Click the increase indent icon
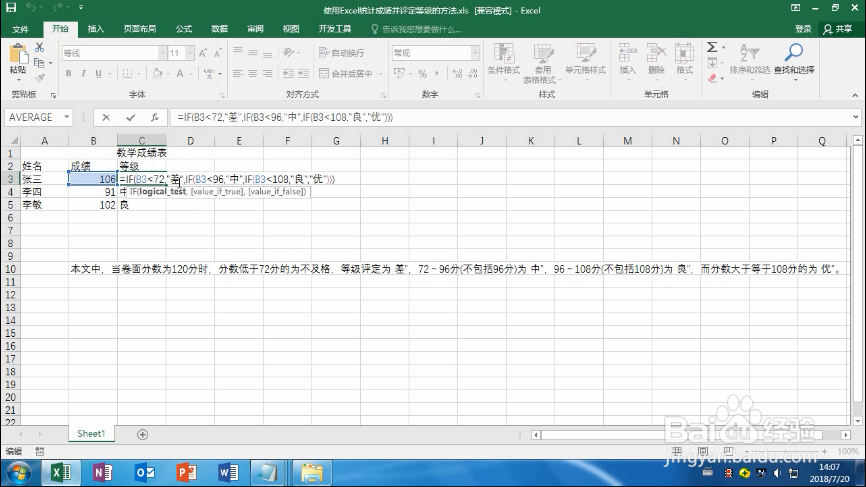 (x=303, y=73)
